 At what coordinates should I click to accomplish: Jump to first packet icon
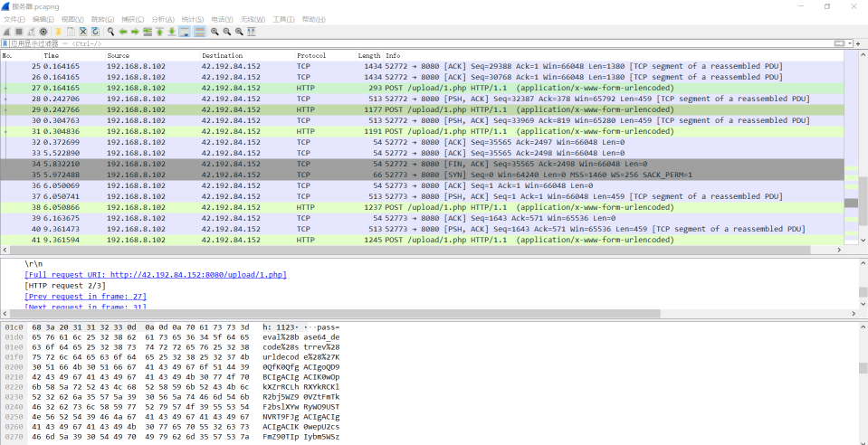click(160, 32)
